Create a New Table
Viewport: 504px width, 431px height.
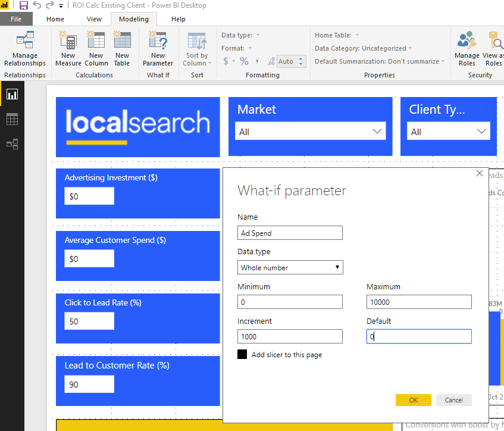(x=122, y=49)
